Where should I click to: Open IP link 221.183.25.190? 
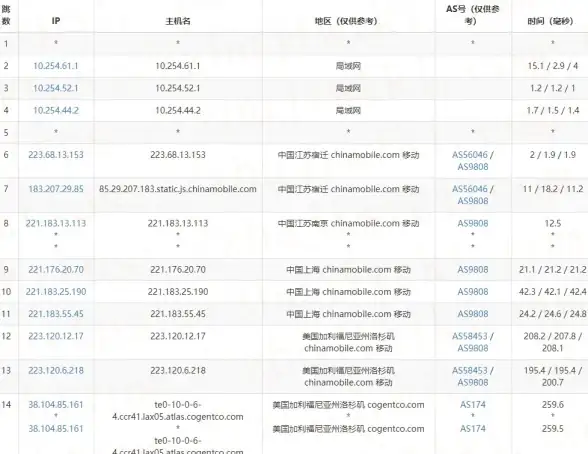point(56,292)
